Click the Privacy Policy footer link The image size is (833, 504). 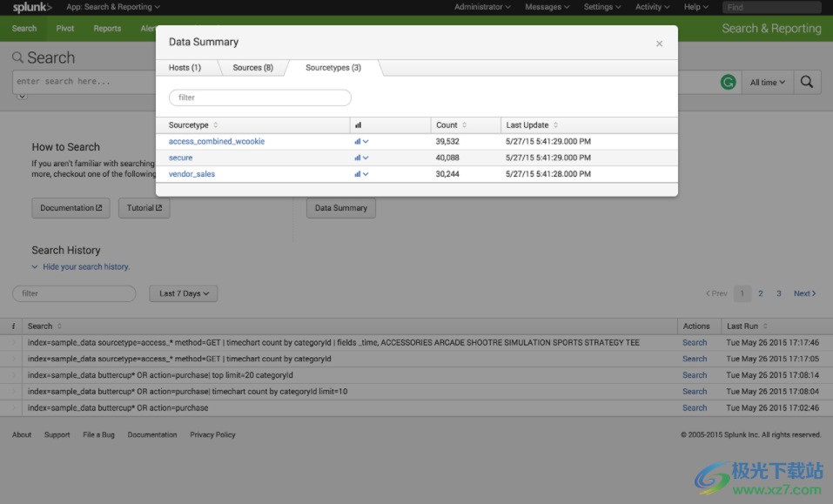(212, 435)
